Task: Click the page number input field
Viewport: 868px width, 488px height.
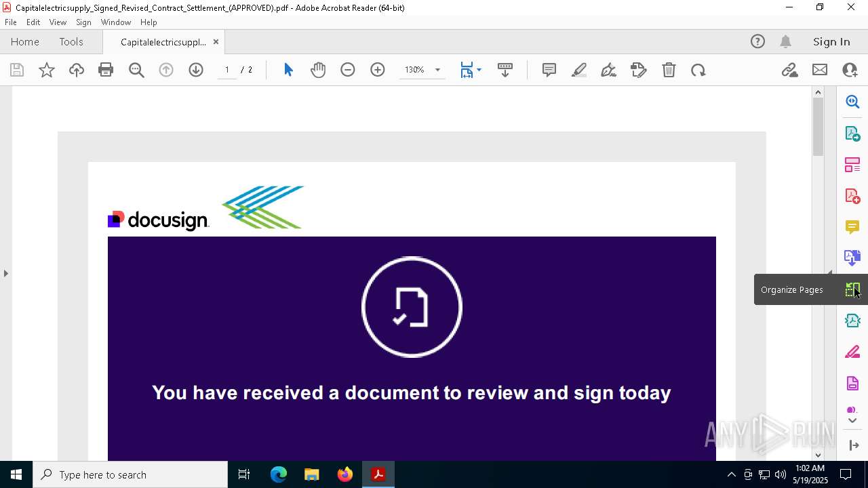Action: [x=226, y=70]
